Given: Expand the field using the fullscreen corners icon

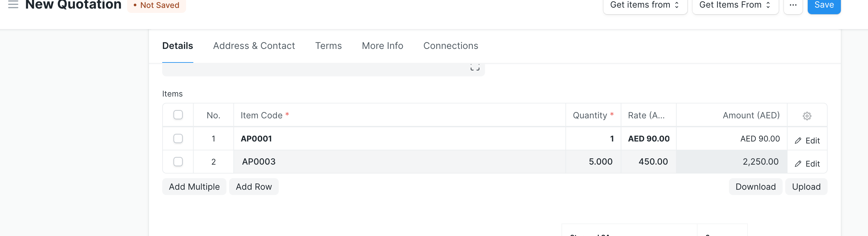Looking at the screenshot, I should (x=474, y=67).
